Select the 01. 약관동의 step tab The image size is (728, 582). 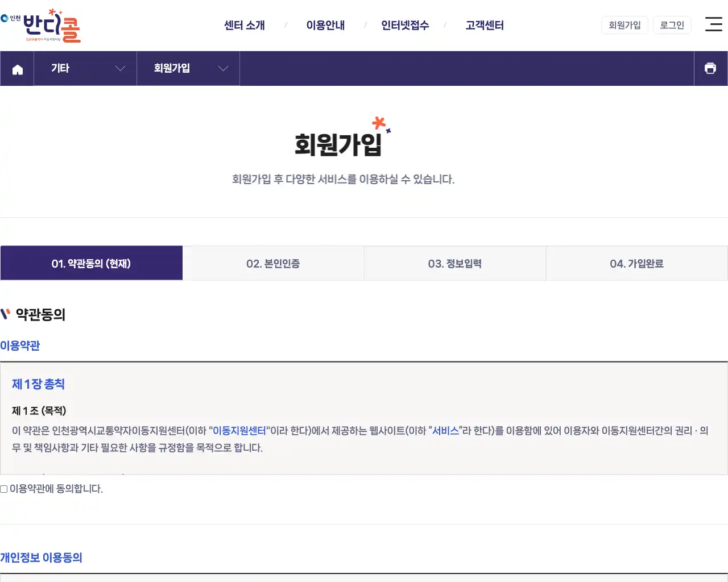(x=92, y=263)
